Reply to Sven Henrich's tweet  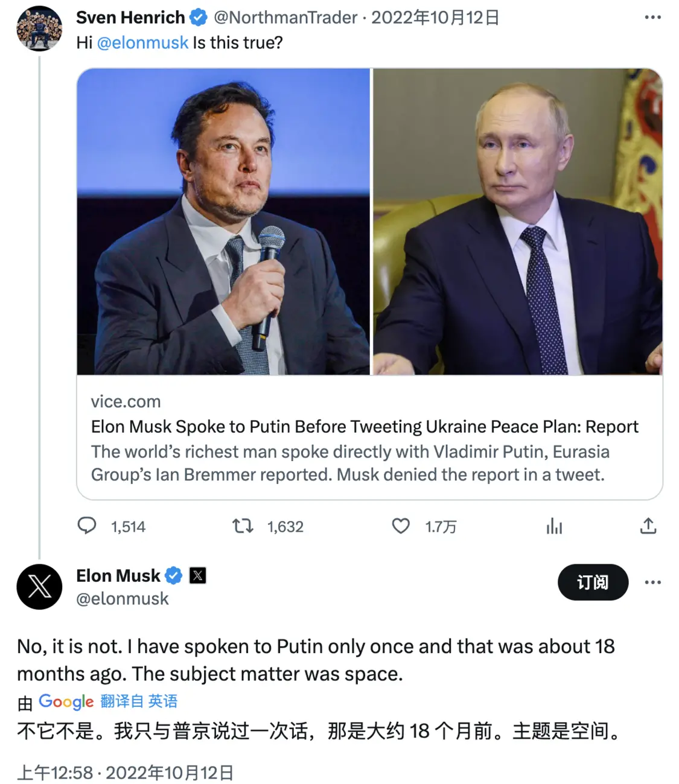pos(88,526)
